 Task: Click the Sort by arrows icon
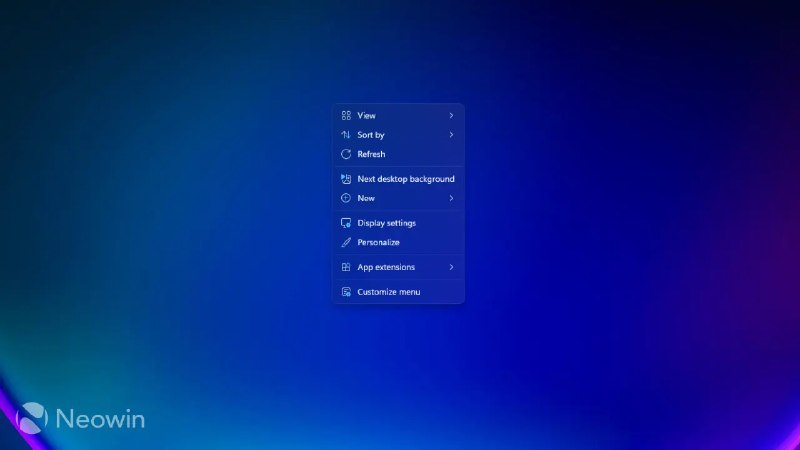point(346,135)
